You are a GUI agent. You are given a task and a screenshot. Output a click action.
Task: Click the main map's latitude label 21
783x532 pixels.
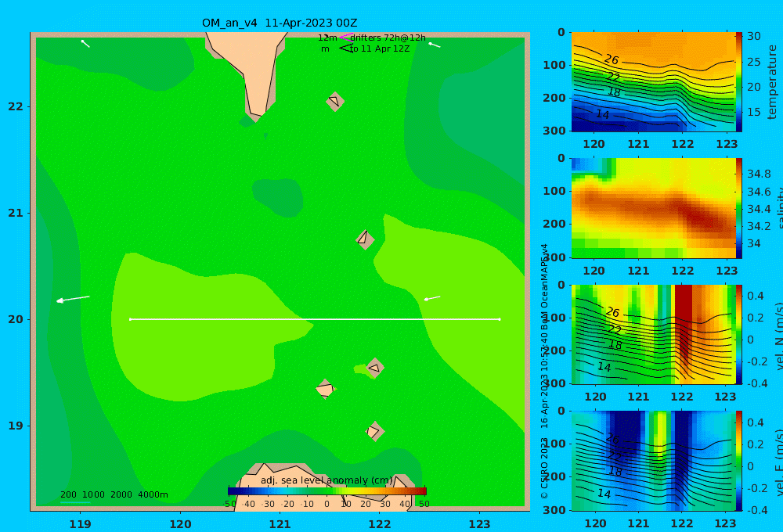[16, 213]
